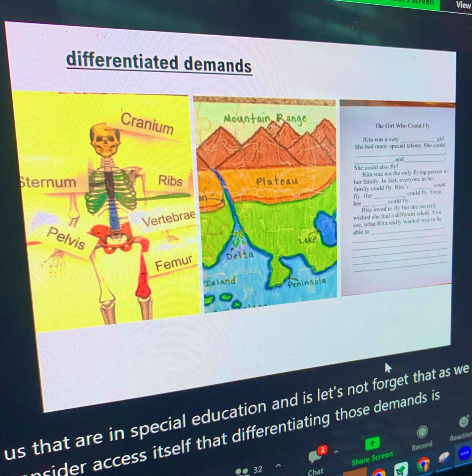This screenshot has height=476, width=472.
Task: Expand the chevron next to the Chat icon
Action: point(335,452)
